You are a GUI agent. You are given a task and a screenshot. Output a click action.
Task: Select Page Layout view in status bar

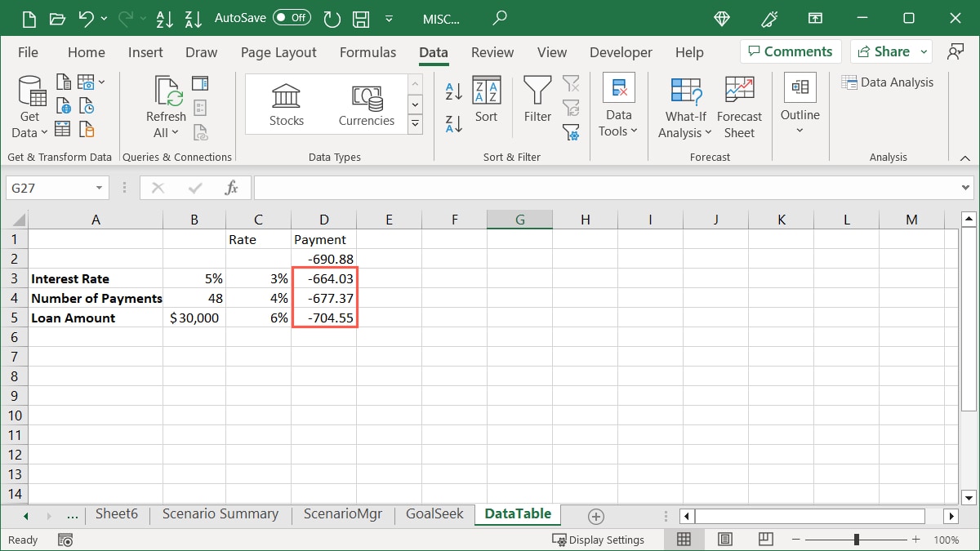[725, 539]
